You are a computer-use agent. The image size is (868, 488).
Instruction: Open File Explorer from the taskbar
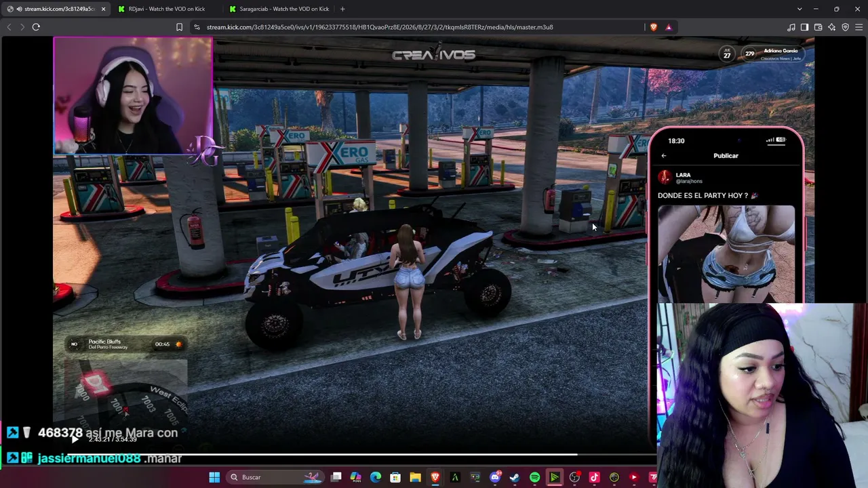coord(415,477)
